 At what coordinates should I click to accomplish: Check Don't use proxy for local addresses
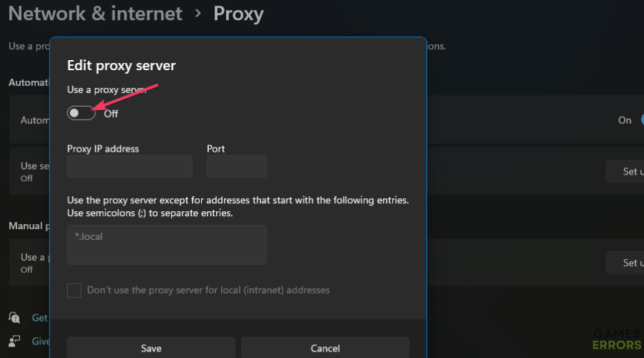tap(74, 290)
